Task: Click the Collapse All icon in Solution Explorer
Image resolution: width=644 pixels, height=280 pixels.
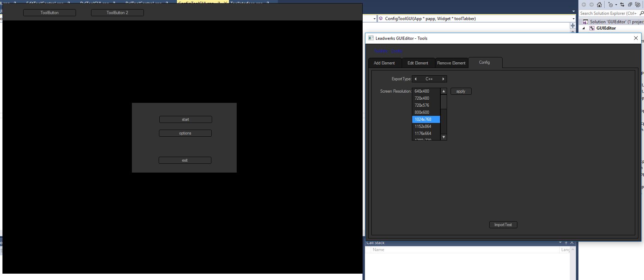Action: (630, 5)
